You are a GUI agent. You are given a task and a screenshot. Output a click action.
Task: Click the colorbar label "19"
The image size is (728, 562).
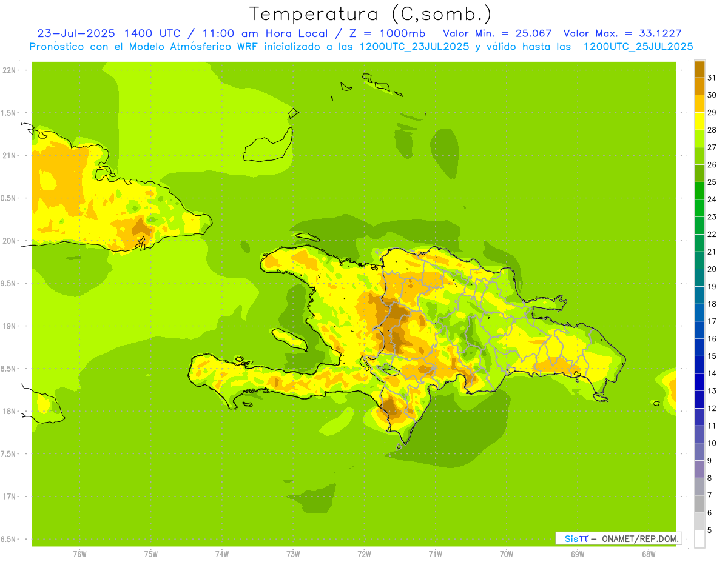point(712,286)
